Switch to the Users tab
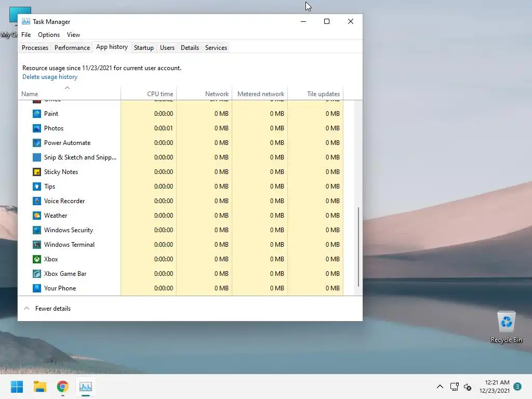The image size is (532, 399). (167, 48)
